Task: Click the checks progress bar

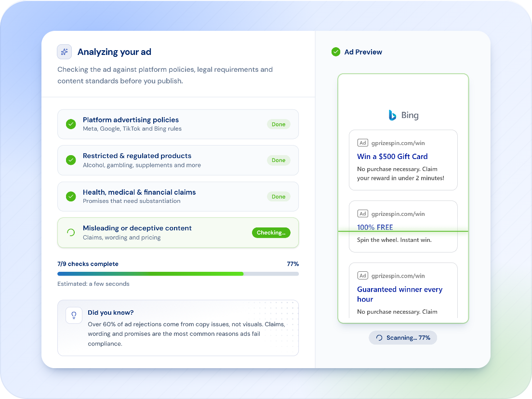Action: (178, 274)
